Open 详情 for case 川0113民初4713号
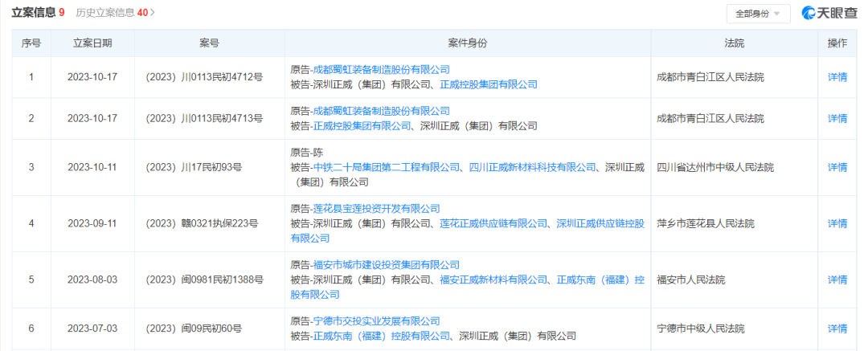 (837, 119)
